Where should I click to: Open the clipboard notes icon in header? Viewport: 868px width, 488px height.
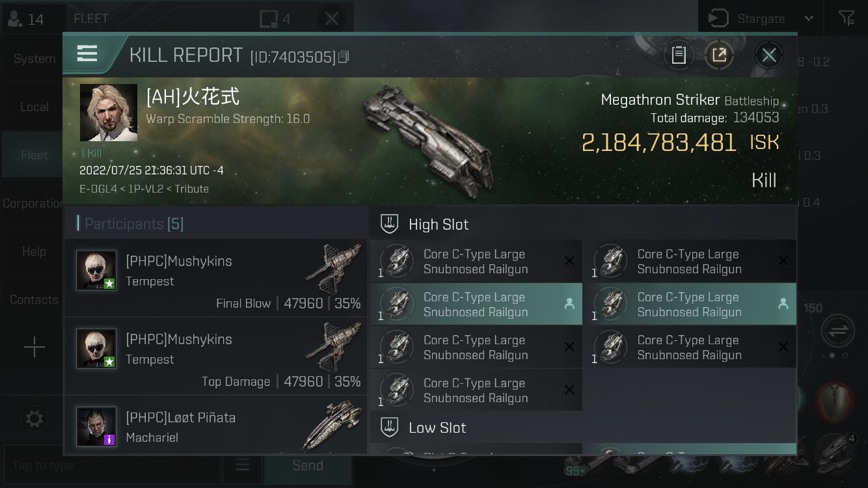click(x=679, y=55)
